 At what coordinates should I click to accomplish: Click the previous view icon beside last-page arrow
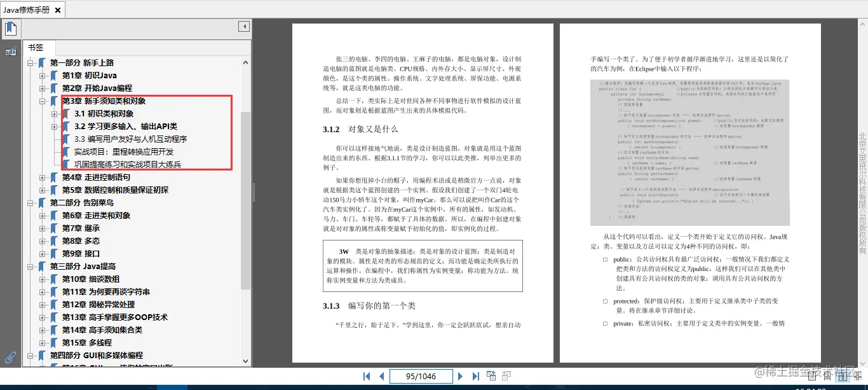[491, 375]
